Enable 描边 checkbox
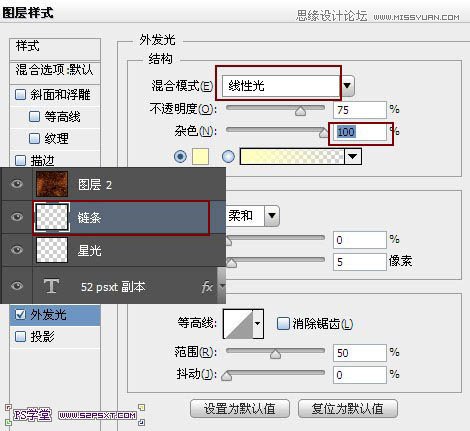Screen dimensions: 470x431 [21, 160]
